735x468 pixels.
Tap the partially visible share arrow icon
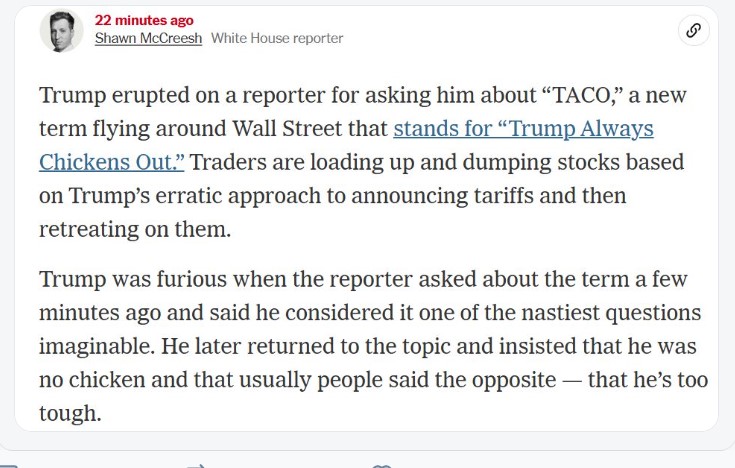click(196, 466)
